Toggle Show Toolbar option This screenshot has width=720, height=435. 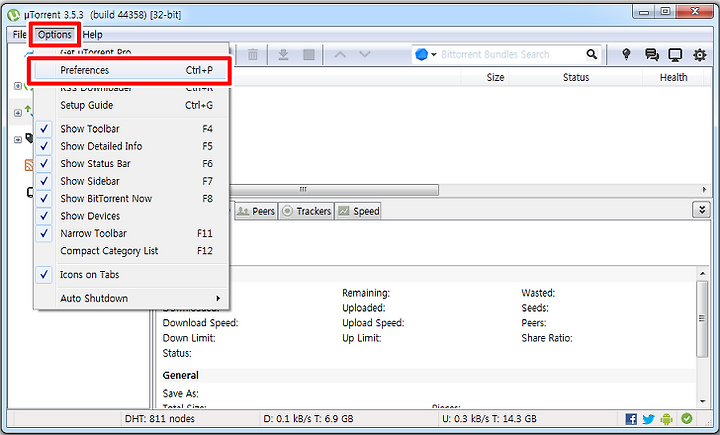click(x=132, y=129)
